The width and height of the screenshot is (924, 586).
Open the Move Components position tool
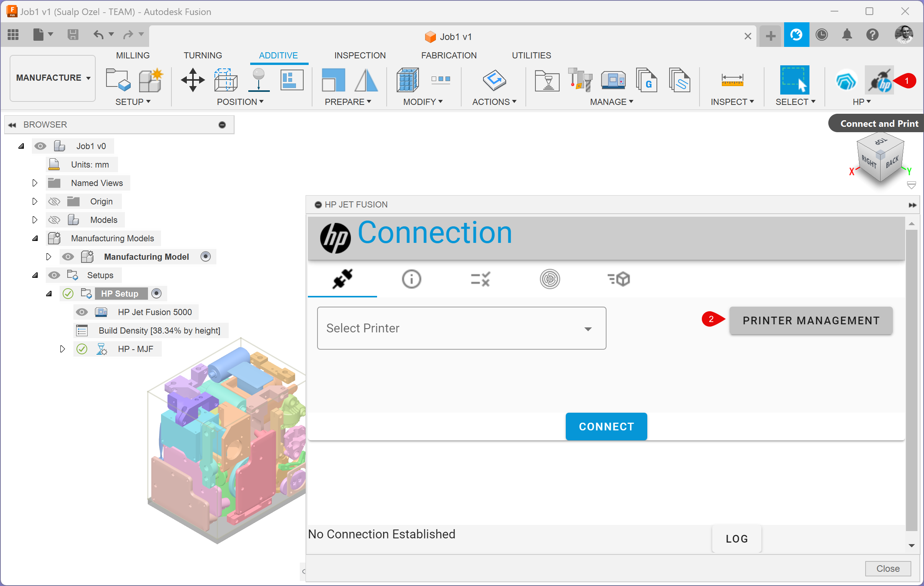[193, 80]
